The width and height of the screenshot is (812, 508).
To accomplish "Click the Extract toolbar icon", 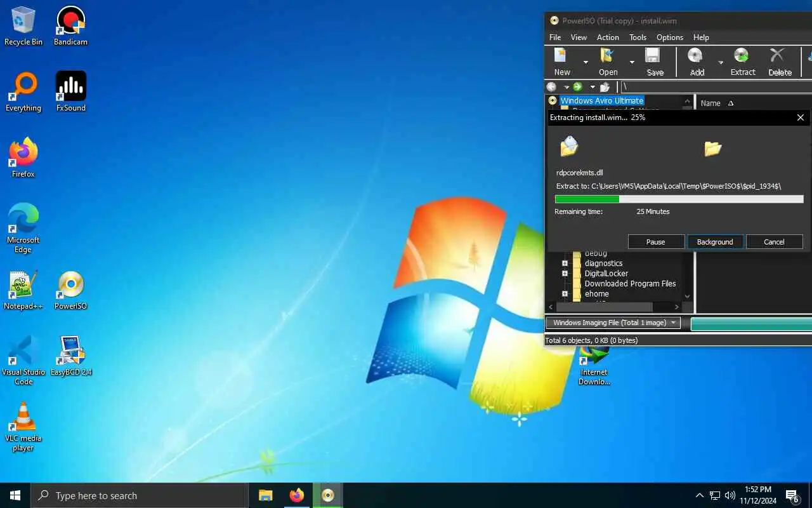I will pos(742,62).
